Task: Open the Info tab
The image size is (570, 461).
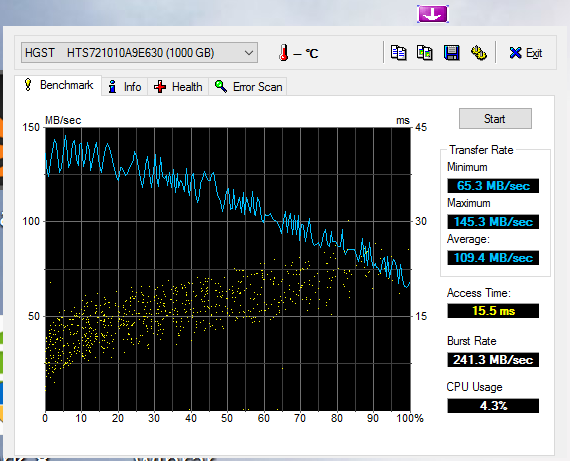Action: click(x=125, y=87)
